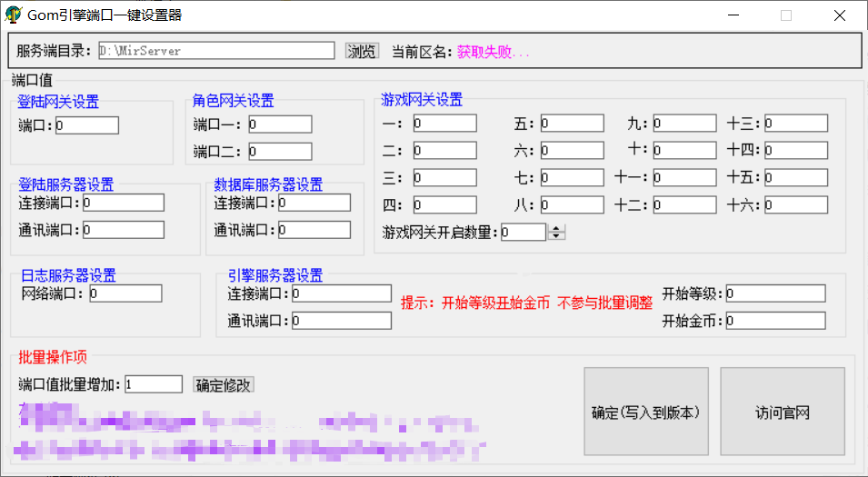The width and height of the screenshot is (868, 477).
Task: Focus the 游戏网关开启数量 number field
Action: [524, 232]
